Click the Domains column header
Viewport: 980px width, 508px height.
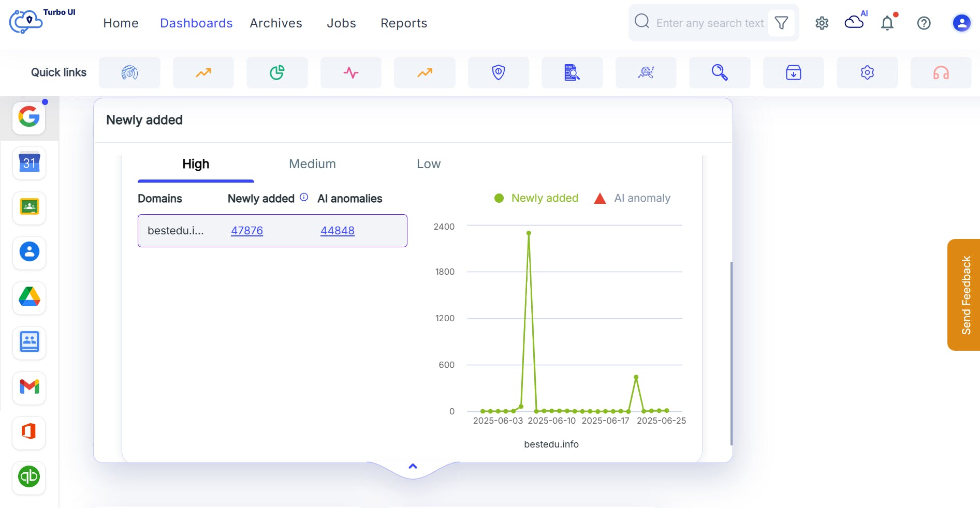(x=160, y=199)
